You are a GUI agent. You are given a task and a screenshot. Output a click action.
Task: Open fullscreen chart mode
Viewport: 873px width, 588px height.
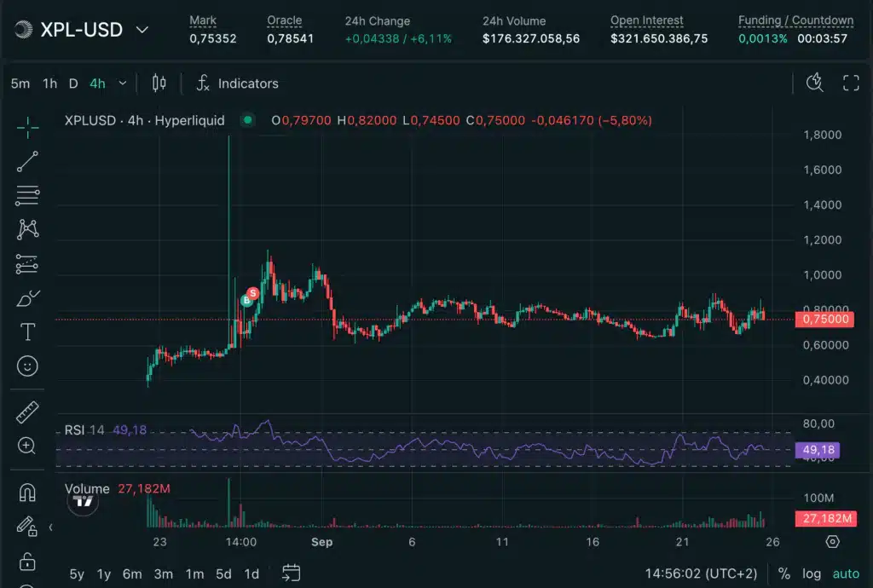pos(850,83)
